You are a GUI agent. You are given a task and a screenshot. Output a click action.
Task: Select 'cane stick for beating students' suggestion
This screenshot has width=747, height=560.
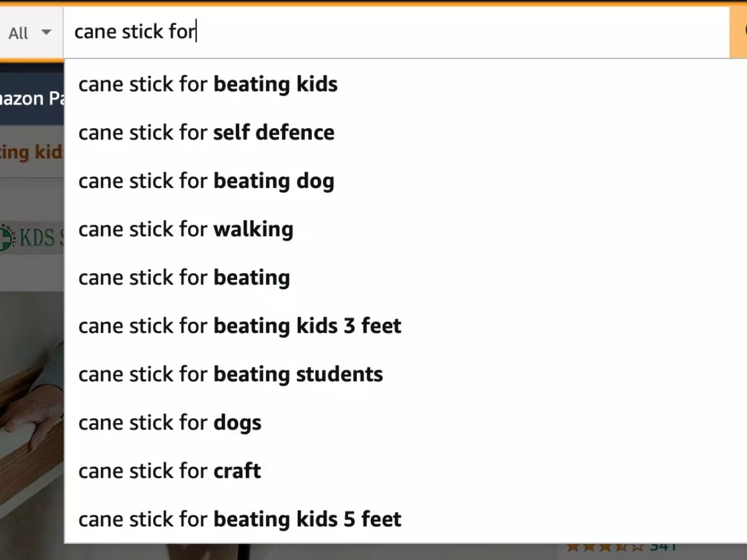(230, 374)
